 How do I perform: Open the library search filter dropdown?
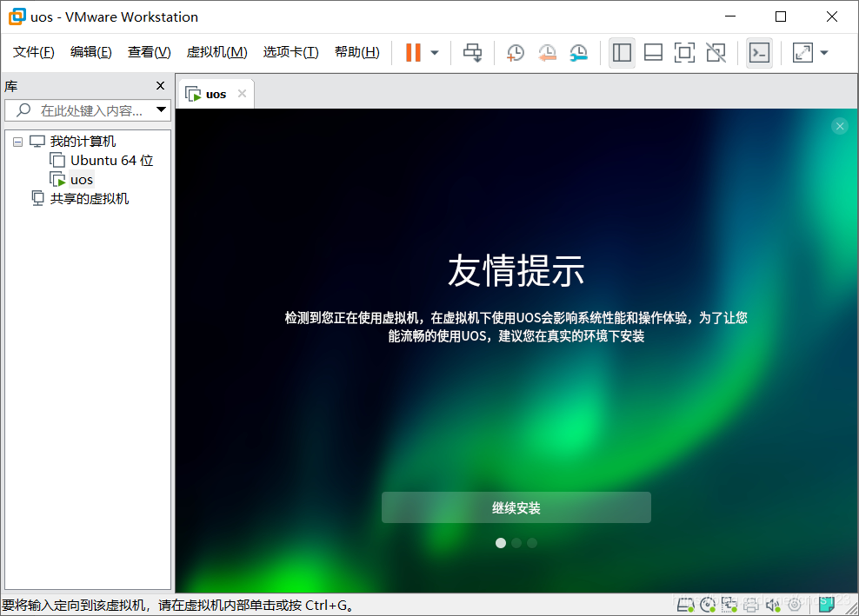pyautogui.click(x=161, y=110)
